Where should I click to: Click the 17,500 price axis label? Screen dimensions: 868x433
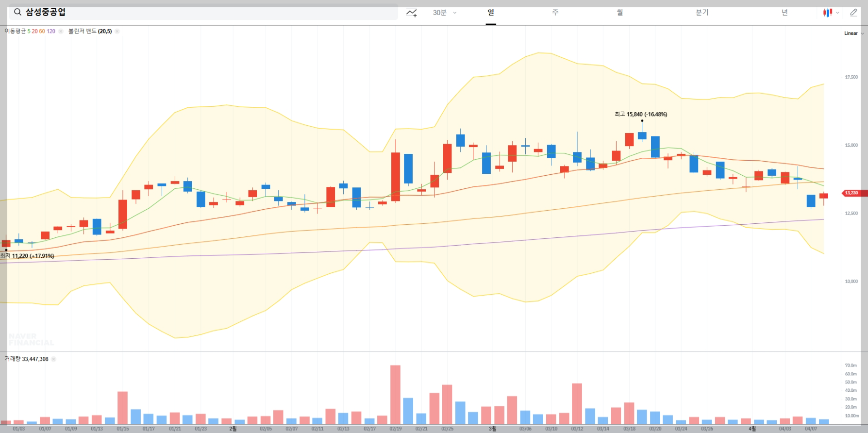[851, 77]
